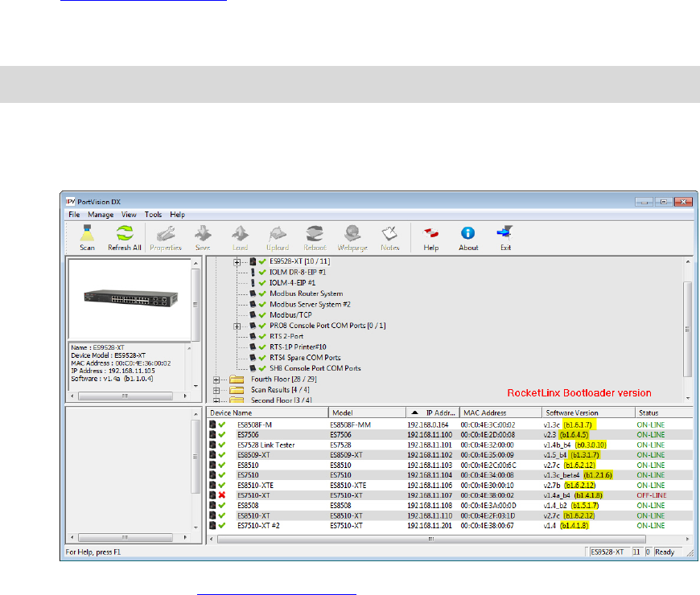The height and width of the screenshot is (595, 700).
Task: Click the OFF-LINE status cell
Action: point(652,495)
